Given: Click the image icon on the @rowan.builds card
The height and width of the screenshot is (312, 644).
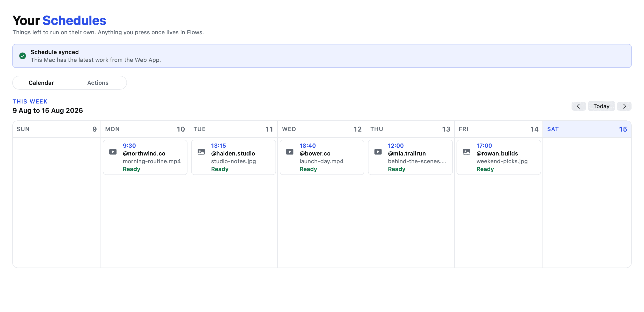Looking at the screenshot, I should [x=466, y=152].
